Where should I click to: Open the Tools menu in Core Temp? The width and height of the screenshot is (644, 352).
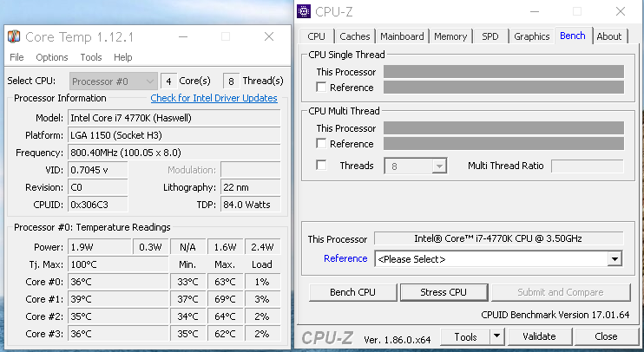tap(91, 57)
